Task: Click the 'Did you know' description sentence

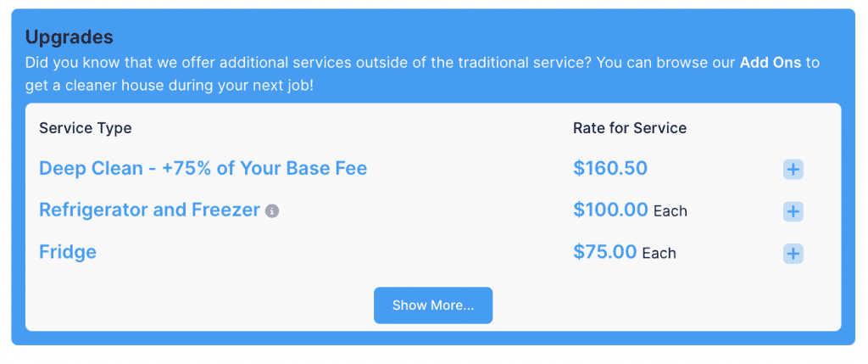Action: 381,64
